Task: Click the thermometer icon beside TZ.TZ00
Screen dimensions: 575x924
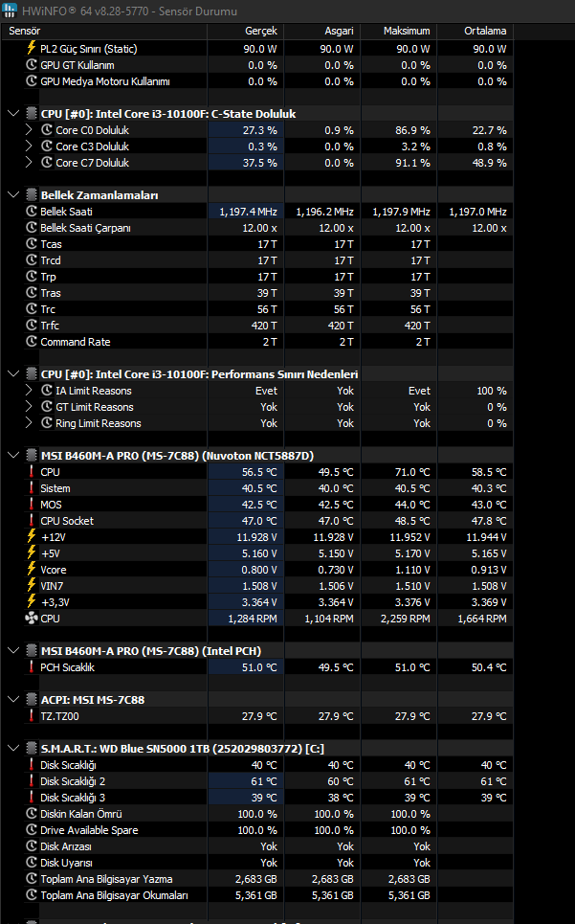Action: click(x=32, y=715)
